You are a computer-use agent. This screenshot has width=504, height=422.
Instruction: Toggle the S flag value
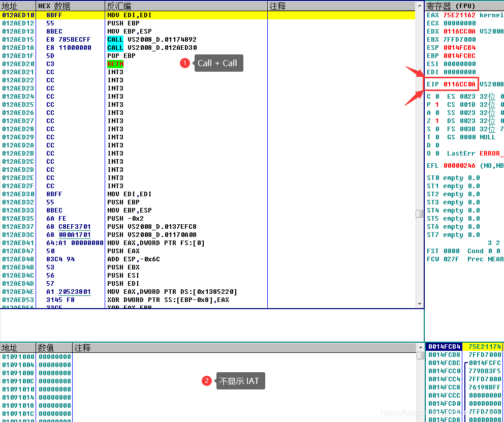coord(437,129)
